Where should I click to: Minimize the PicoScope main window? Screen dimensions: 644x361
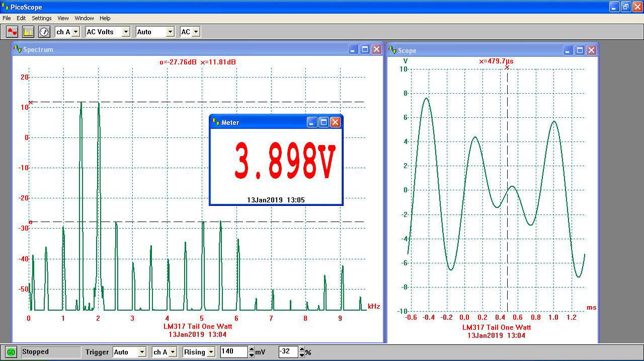click(614, 7)
